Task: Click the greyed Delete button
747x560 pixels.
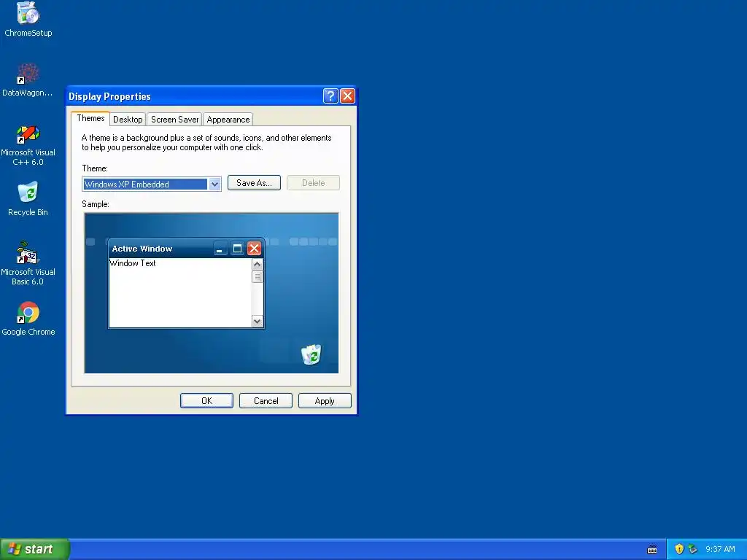Action: [314, 183]
